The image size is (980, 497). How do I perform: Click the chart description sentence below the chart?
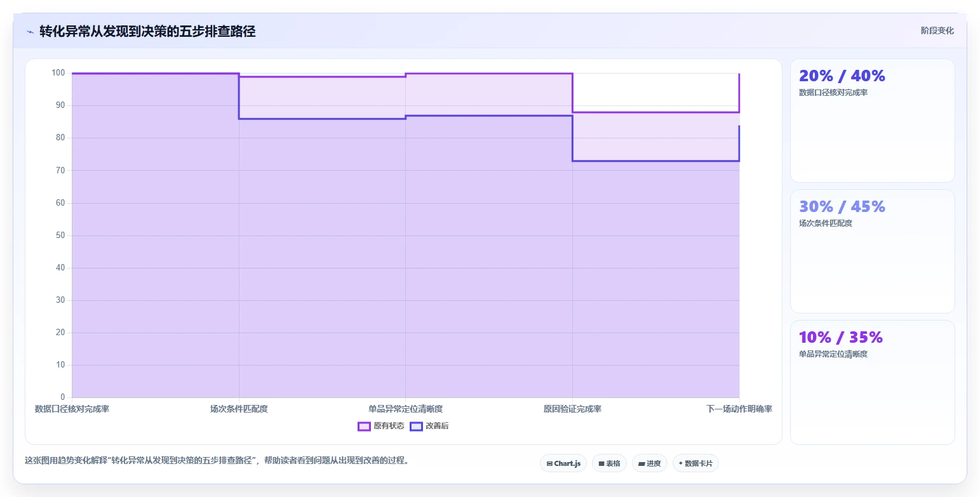(x=217, y=460)
